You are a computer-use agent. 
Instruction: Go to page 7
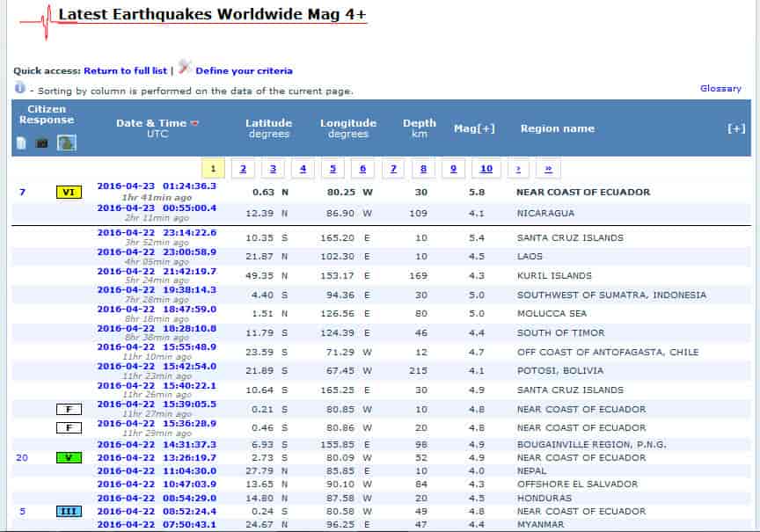pos(393,169)
